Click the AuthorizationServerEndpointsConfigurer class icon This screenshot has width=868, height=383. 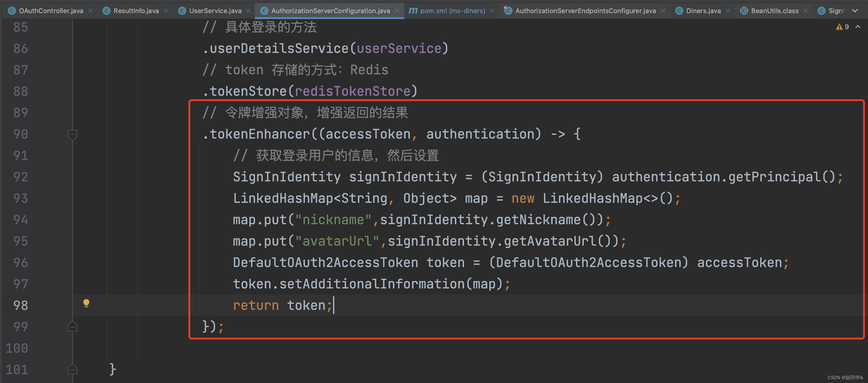pyautogui.click(x=508, y=11)
